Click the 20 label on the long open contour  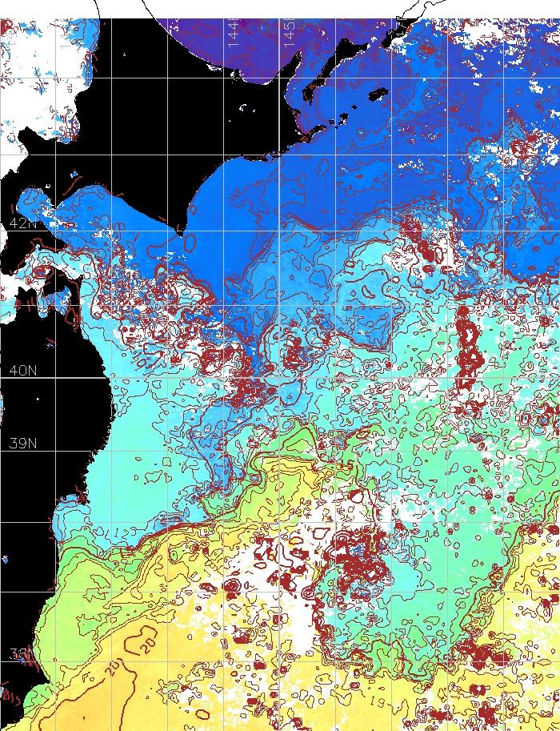point(114,667)
